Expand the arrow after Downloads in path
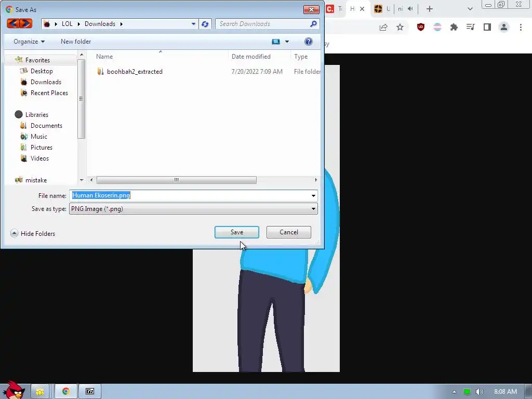Screen dimensions: 532x399 (x=121, y=24)
